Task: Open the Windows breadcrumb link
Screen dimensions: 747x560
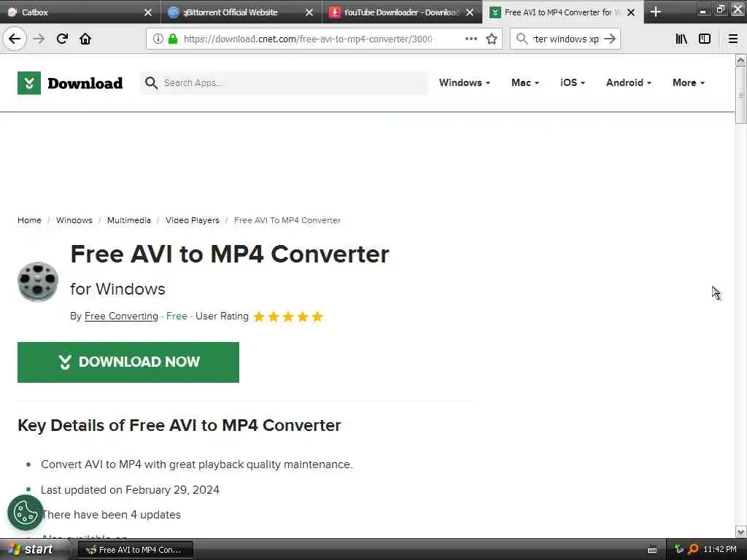Action: coord(74,220)
